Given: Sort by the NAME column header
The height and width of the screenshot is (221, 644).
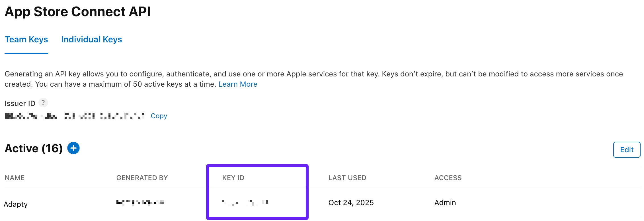Looking at the screenshot, I should coord(15,178).
